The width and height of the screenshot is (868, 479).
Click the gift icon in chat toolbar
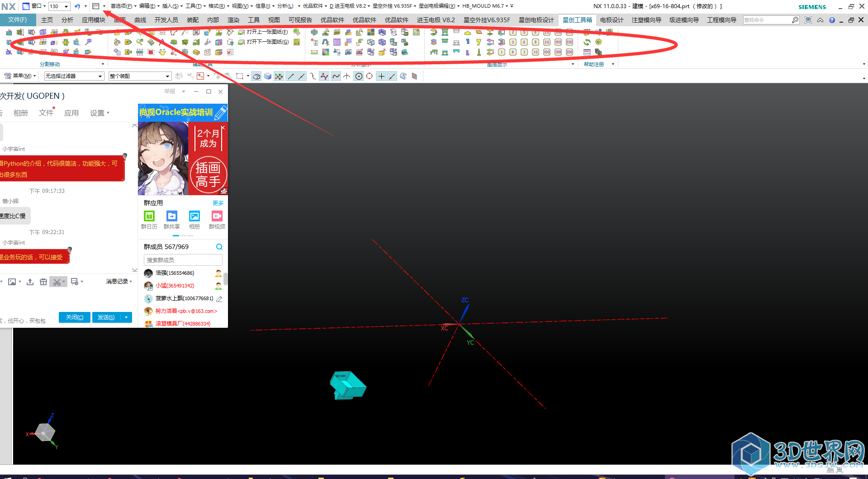[43, 282]
